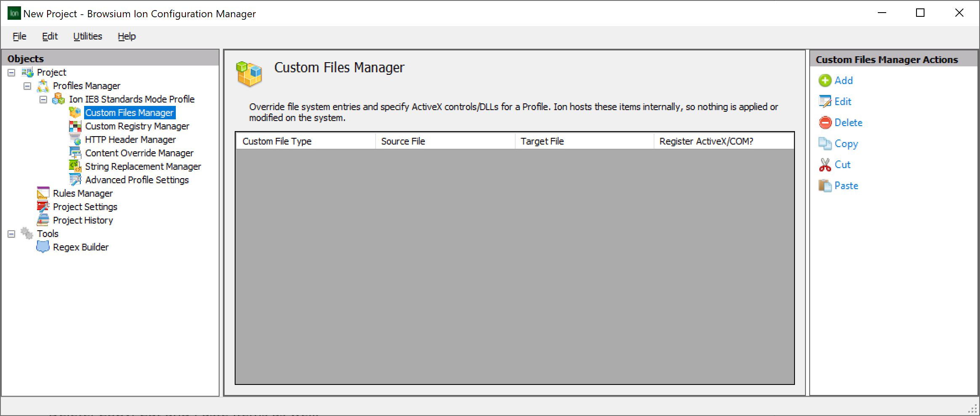Collapse the Ion IE8 Standards Mode Profile node

[43, 99]
